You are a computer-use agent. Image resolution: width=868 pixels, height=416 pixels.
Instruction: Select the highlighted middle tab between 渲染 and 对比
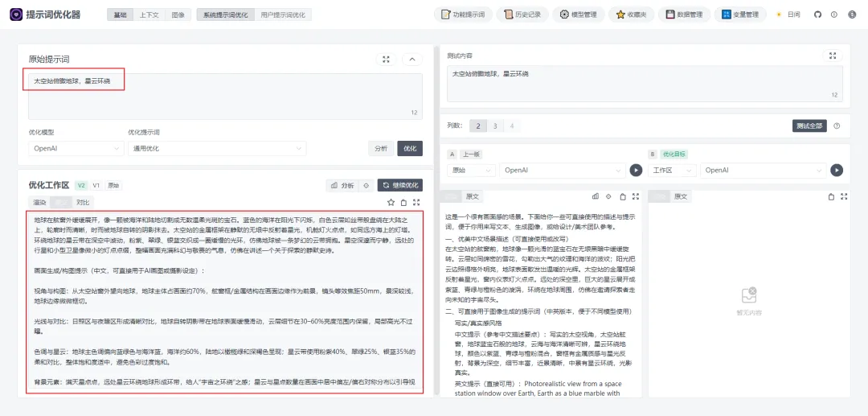tap(61, 202)
